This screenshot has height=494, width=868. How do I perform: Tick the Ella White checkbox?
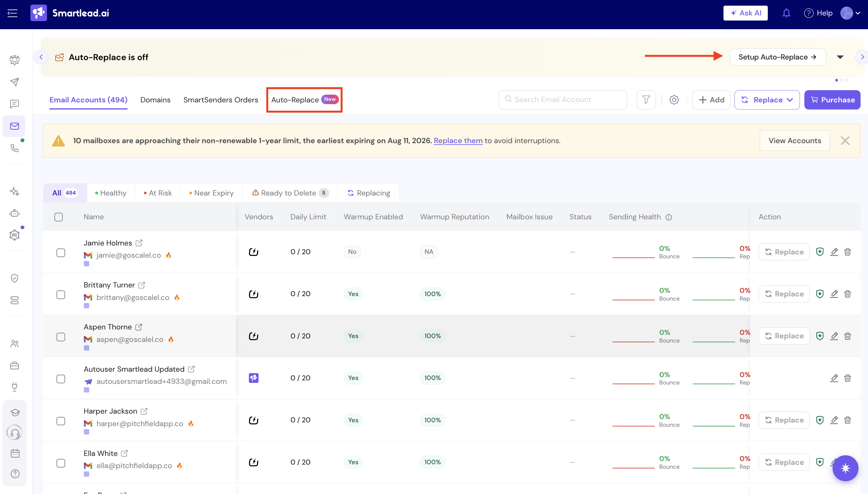tap(61, 463)
